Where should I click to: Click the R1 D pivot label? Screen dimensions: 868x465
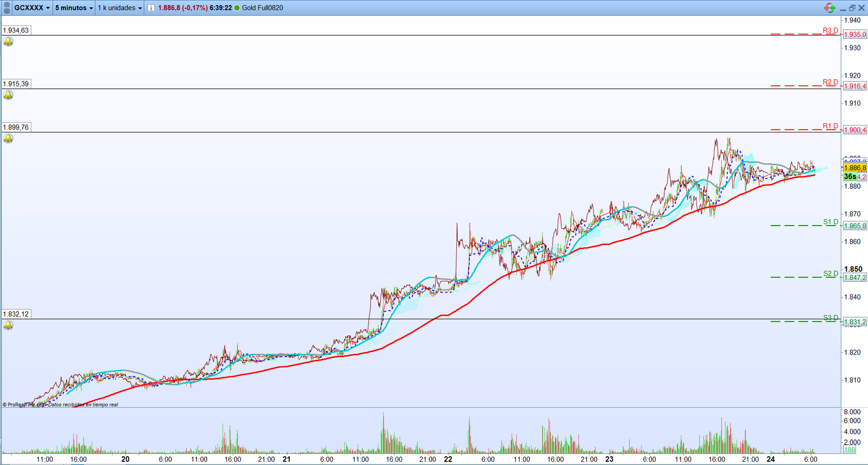830,126
